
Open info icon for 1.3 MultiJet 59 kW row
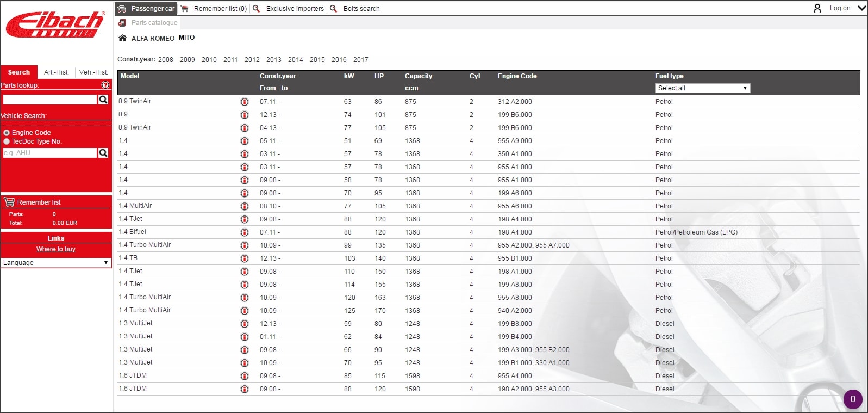click(x=245, y=324)
